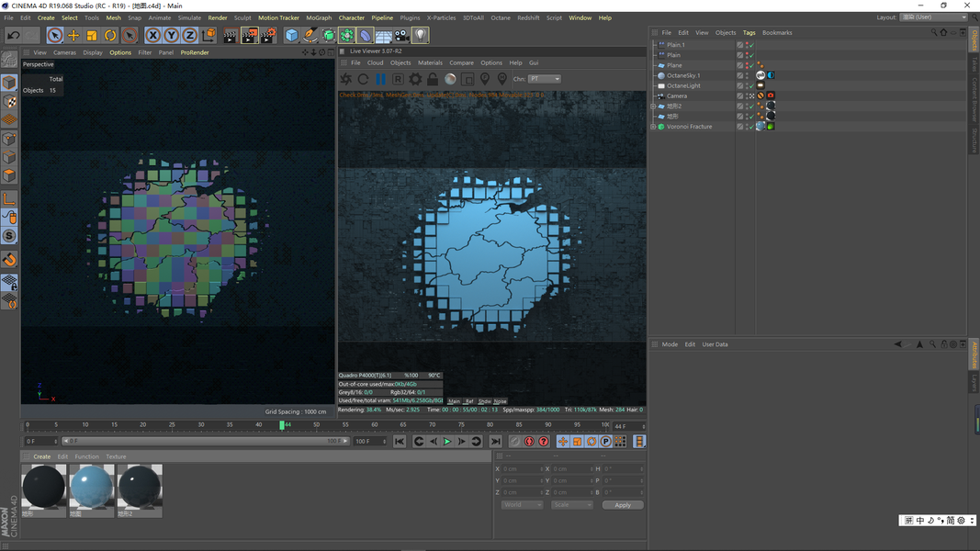Screen dimensions: 980x551
Task: Restart render in Live Viewer
Action: 363,79
